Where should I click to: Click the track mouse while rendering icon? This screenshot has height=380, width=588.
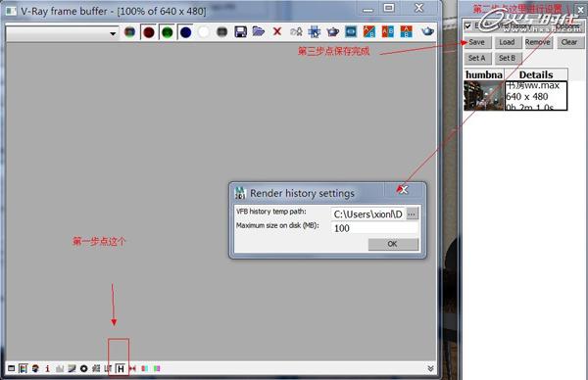tap(314, 32)
